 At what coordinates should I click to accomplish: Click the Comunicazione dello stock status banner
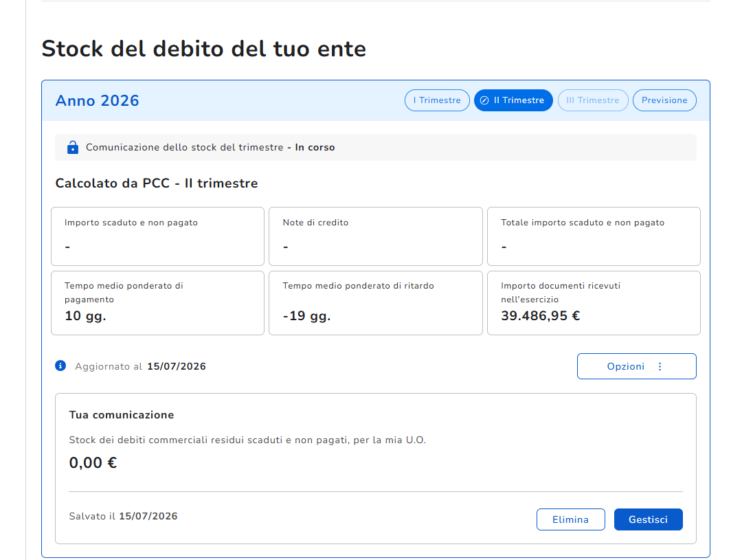pos(376,147)
